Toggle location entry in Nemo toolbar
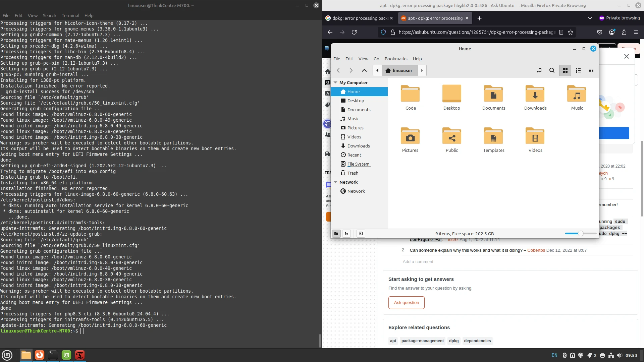 click(539, 70)
